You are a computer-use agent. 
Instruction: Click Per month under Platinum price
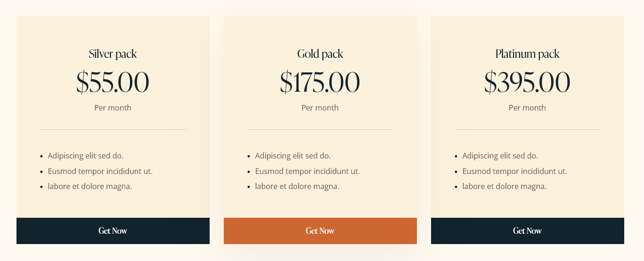(x=528, y=108)
